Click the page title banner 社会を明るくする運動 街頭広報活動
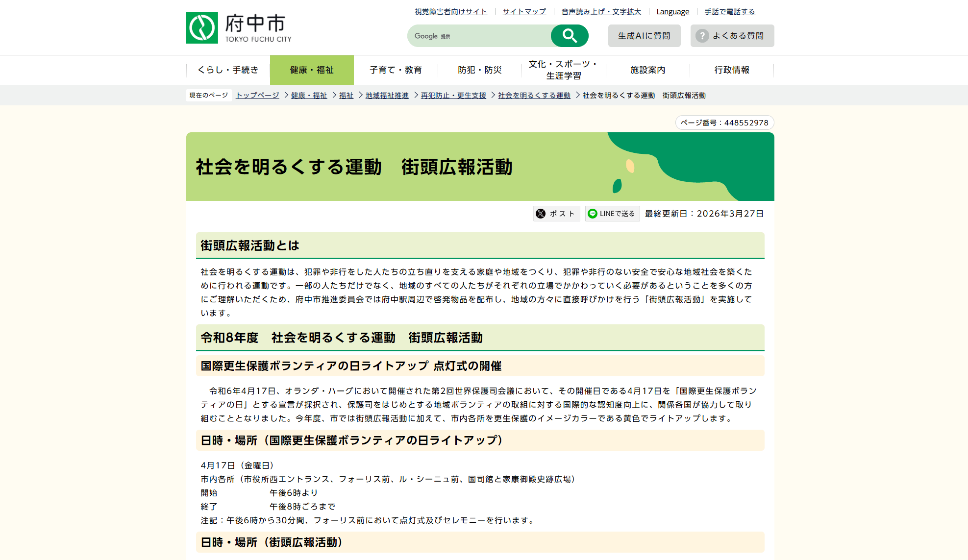 tap(480, 167)
